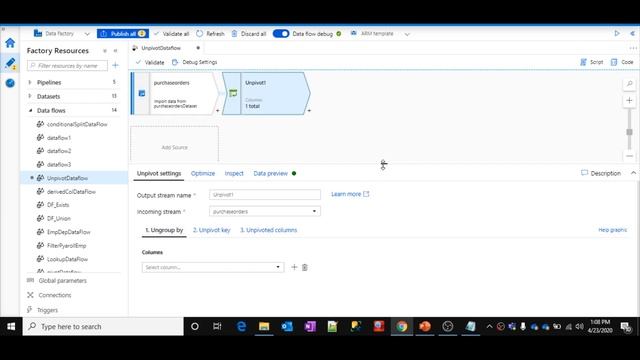Expand the Pipelines tree section
Image resolution: width=640 pixels, height=360 pixels.
point(30,82)
